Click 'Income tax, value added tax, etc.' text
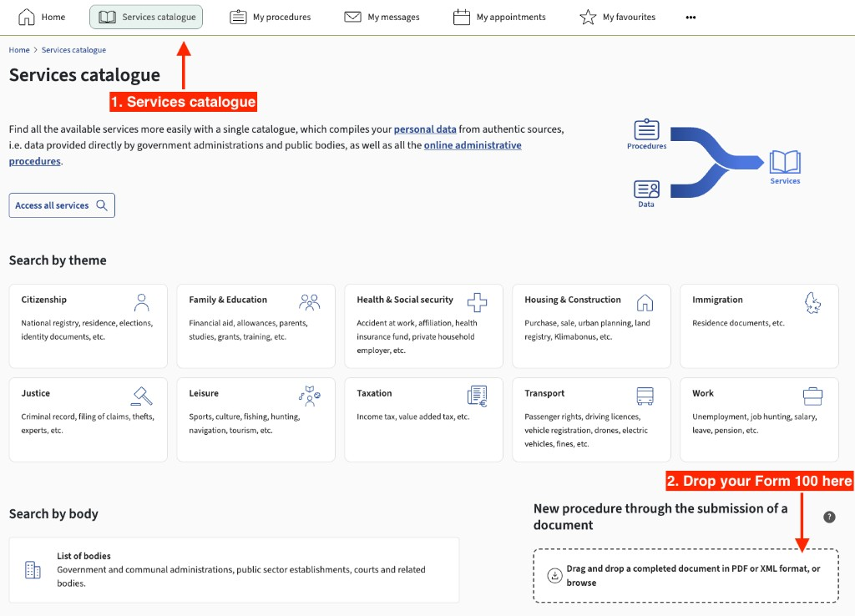The image size is (855, 616). pos(412,417)
